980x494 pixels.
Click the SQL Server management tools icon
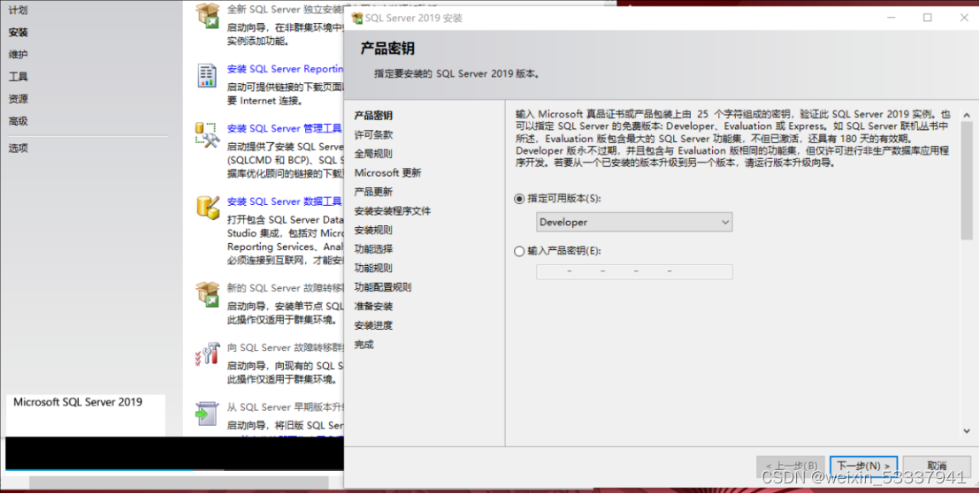pos(207,134)
